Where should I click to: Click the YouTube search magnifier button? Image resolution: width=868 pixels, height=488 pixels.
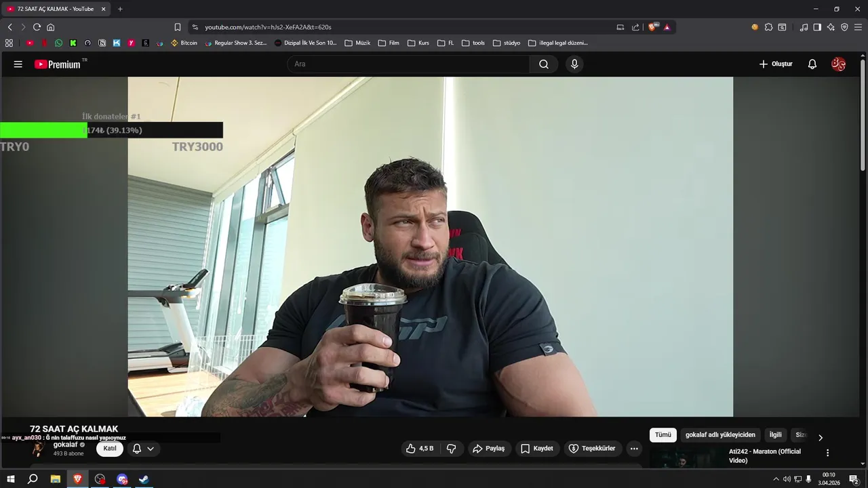(x=544, y=64)
